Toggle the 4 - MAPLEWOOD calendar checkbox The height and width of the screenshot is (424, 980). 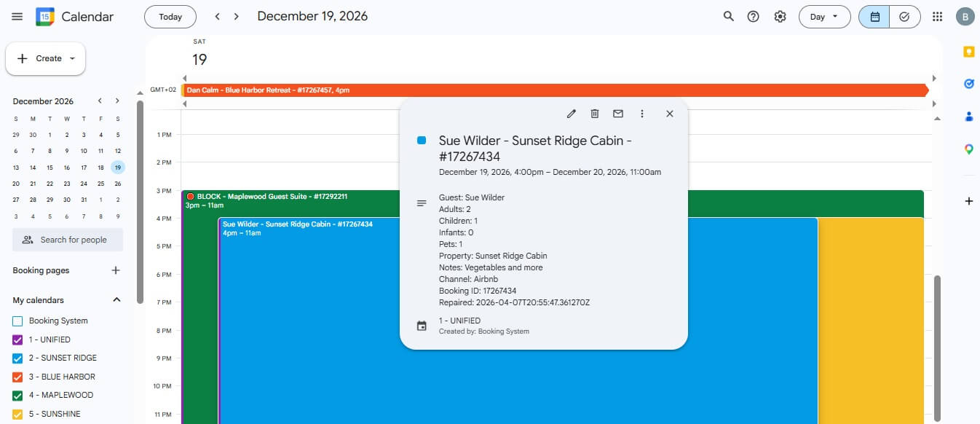(18, 396)
